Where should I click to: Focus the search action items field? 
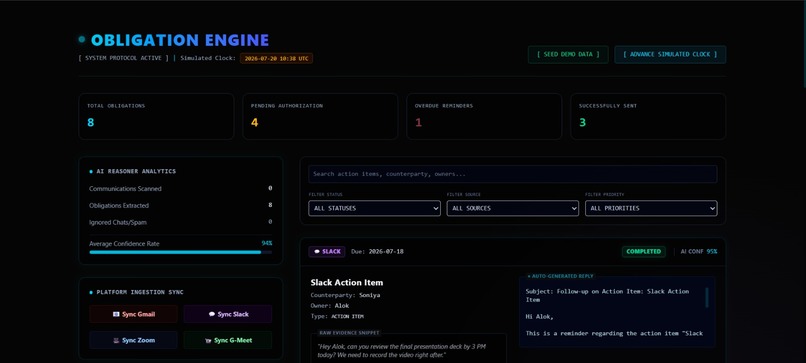pos(512,174)
